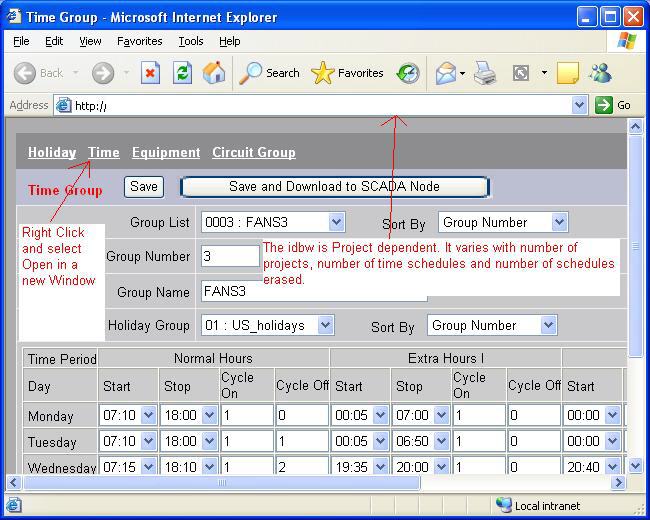Click the 'Wednesday' row label
650x520 pixels.
[62, 467]
